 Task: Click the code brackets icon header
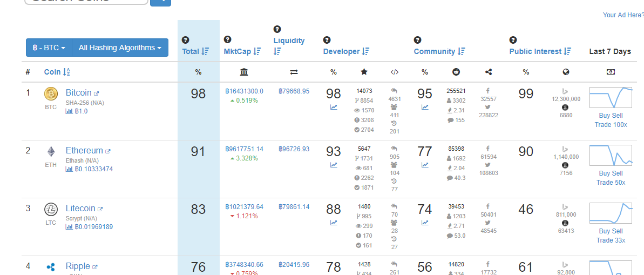point(394,72)
